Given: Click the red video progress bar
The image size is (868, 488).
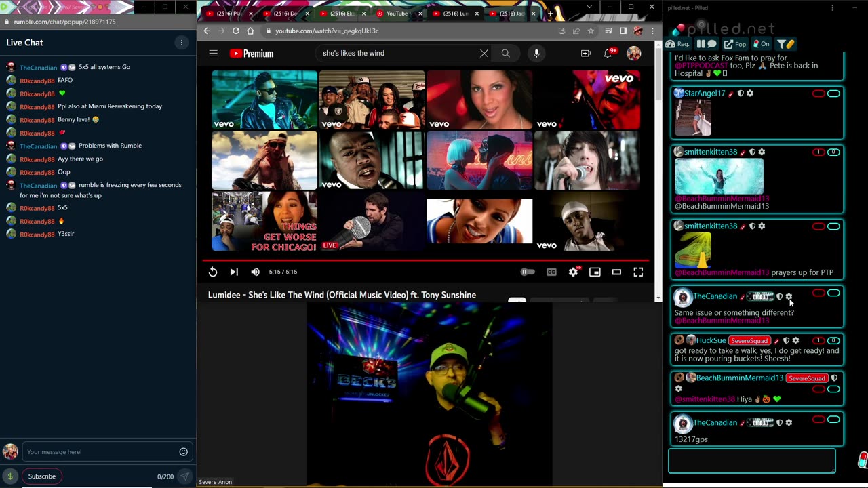Looking at the screenshot, I should (x=426, y=260).
